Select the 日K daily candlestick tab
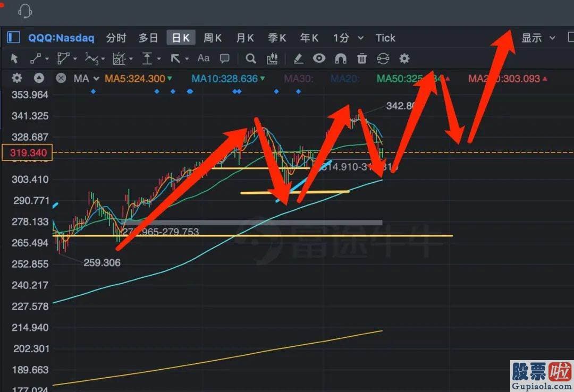 [x=181, y=38]
